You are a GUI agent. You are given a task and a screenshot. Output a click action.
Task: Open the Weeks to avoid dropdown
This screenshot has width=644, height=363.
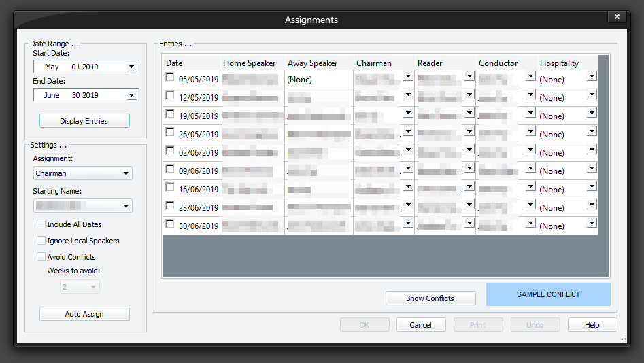pyautogui.click(x=80, y=287)
